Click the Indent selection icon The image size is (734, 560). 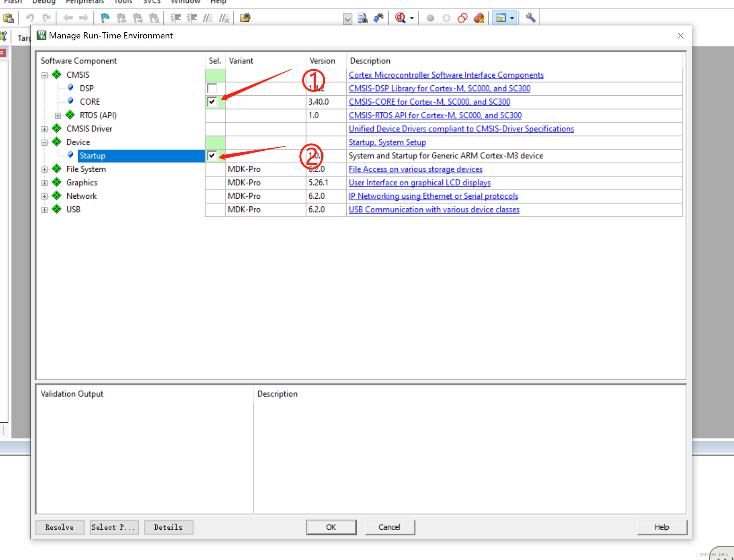click(x=176, y=18)
